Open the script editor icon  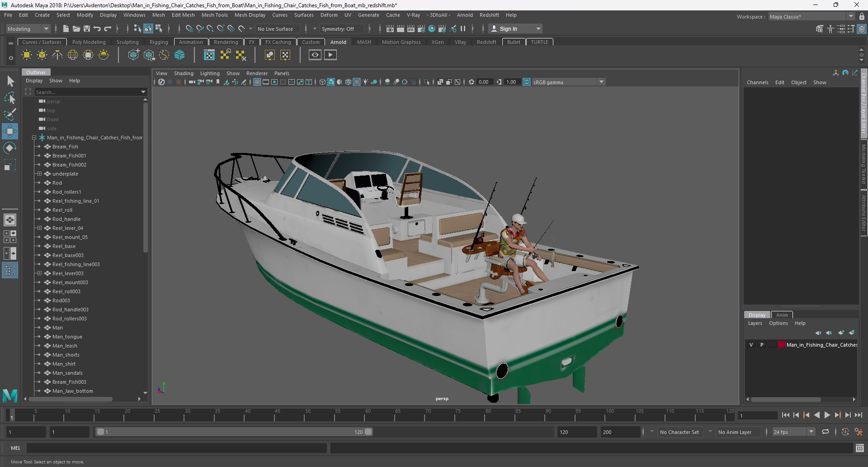point(860,448)
